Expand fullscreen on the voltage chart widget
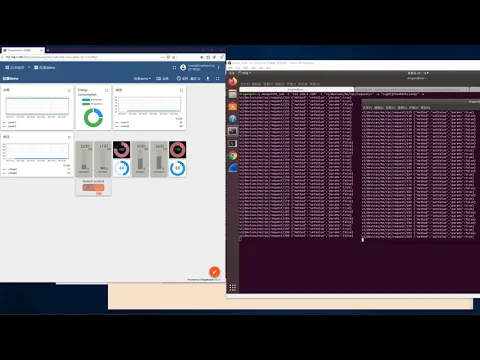 tap(69, 137)
